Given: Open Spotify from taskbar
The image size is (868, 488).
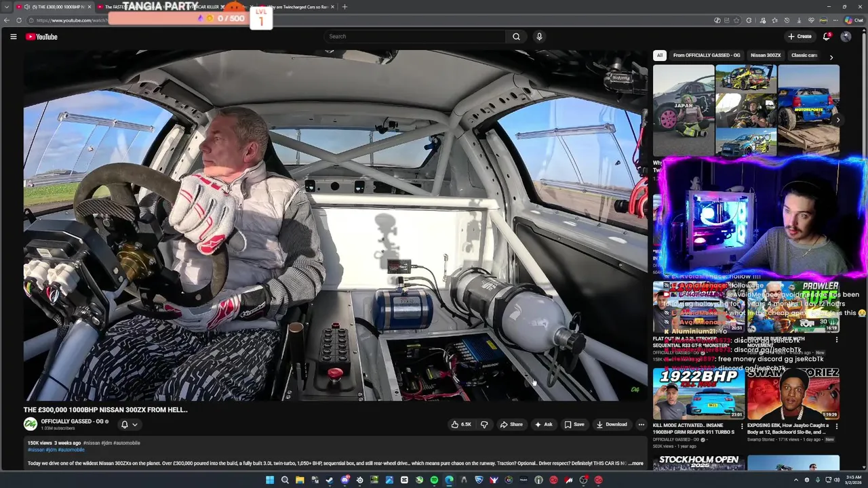Looking at the screenshot, I should pyautogui.click(x=434, y=480).
